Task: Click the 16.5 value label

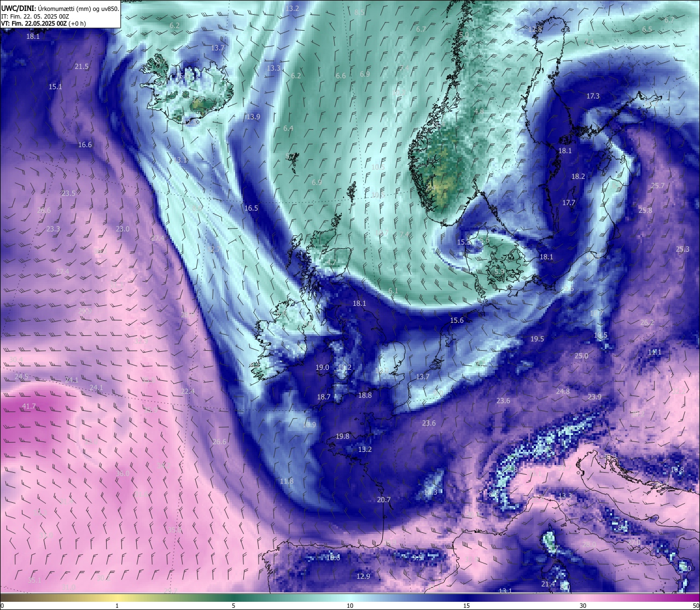Action: pyautogui.click(x=251, y=208)
